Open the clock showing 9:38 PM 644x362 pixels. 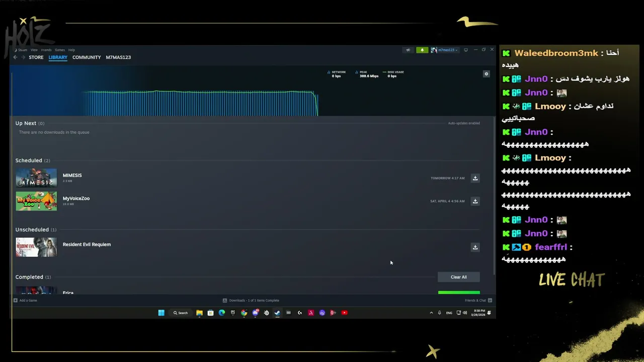coord(479,313)
